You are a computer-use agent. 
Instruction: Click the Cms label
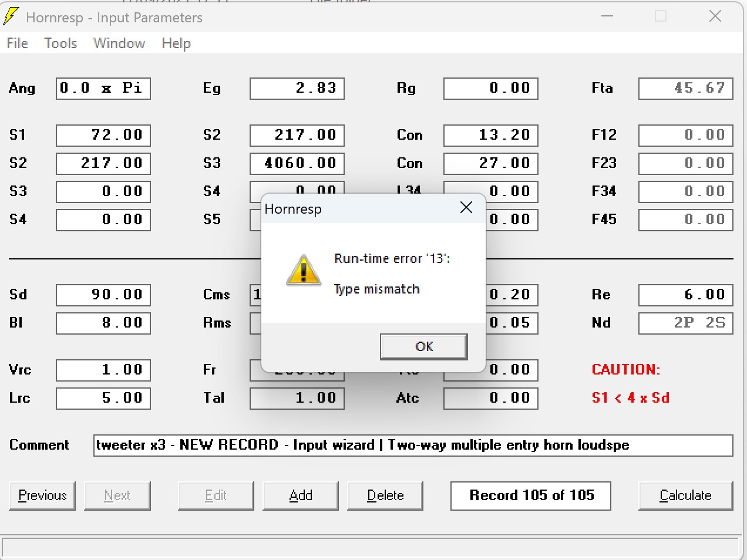[x=216, y=295]
